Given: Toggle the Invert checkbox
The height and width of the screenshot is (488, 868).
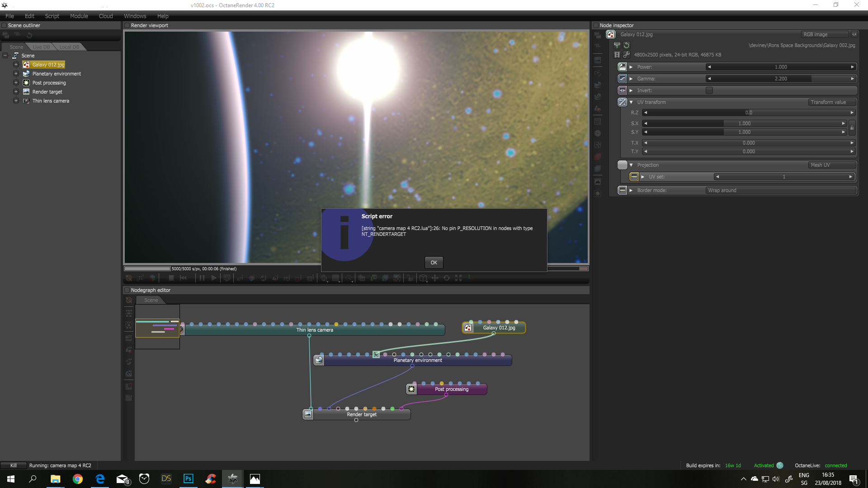Looking at the screenshot, I should [709, 90].
